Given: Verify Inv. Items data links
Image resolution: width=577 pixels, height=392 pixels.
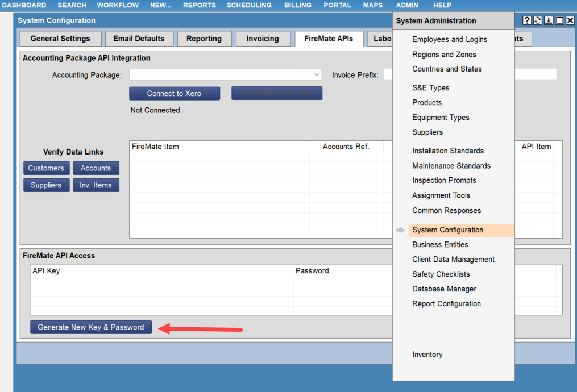Looking at the screenshot, I should (96, 185).
